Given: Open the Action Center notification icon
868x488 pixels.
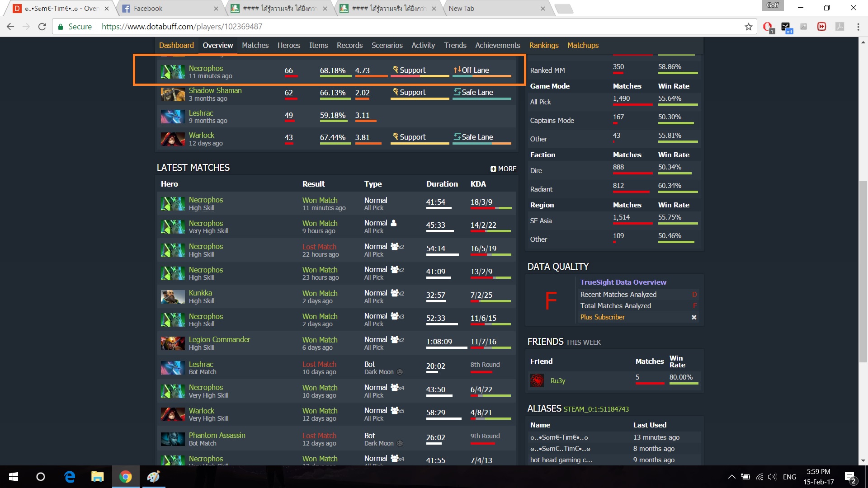Looking at the screenshot, I should [x=849, y=477].
